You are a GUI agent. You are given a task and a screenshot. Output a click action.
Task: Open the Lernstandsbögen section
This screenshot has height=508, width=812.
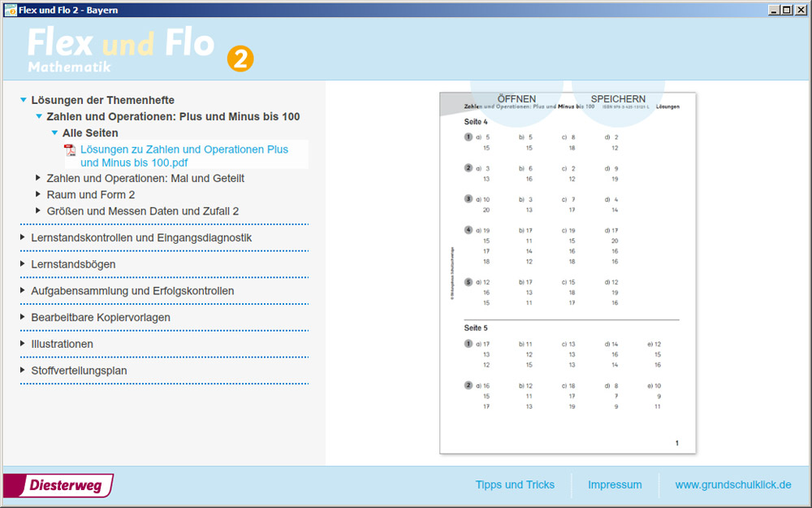[73, 264]
